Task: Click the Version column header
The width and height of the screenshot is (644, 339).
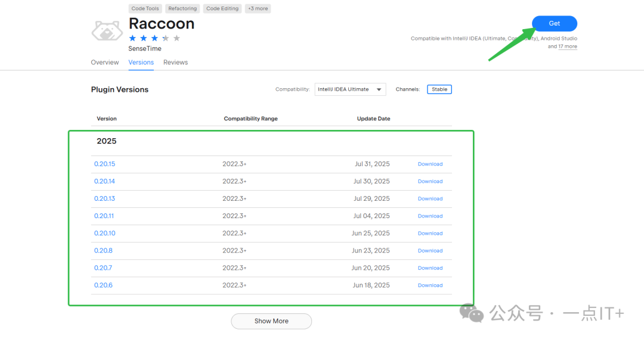Action: 106,119
